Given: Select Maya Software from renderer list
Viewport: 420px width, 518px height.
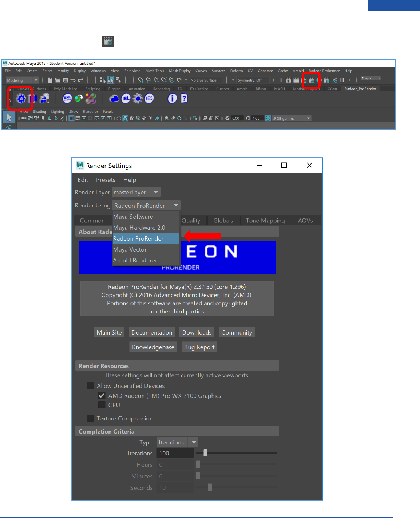Looking at the screenshot, I should (146, 217).
